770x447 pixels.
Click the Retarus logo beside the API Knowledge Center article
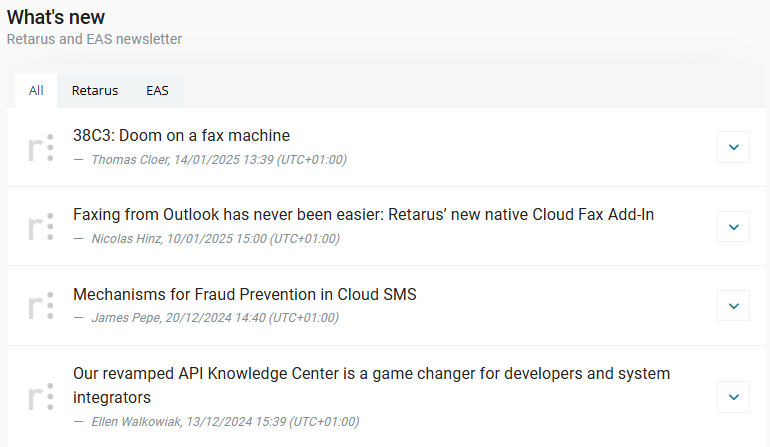(41, 396)
